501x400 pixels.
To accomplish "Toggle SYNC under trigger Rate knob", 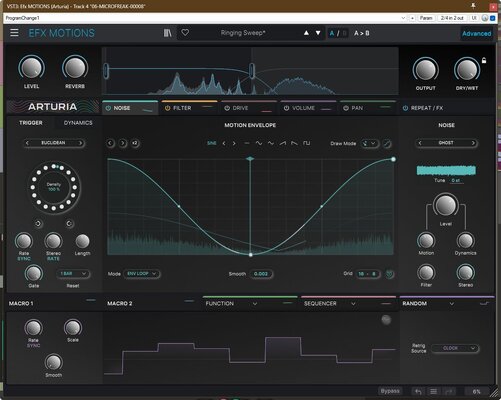I will 24,259.
